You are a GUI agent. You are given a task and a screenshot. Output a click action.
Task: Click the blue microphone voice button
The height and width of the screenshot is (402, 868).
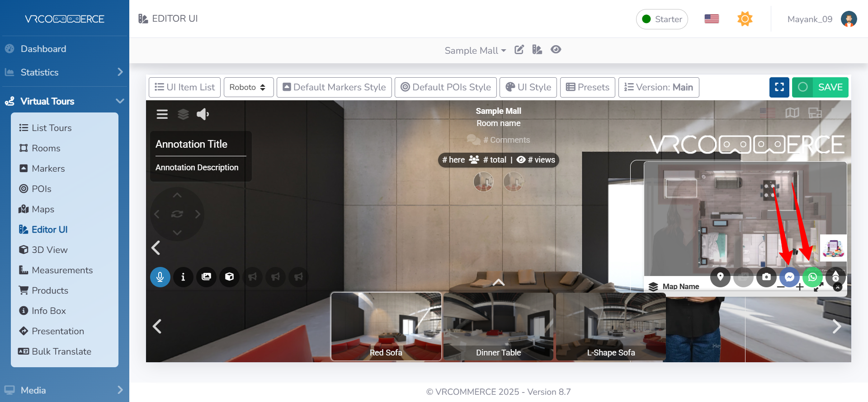point(160,277)
